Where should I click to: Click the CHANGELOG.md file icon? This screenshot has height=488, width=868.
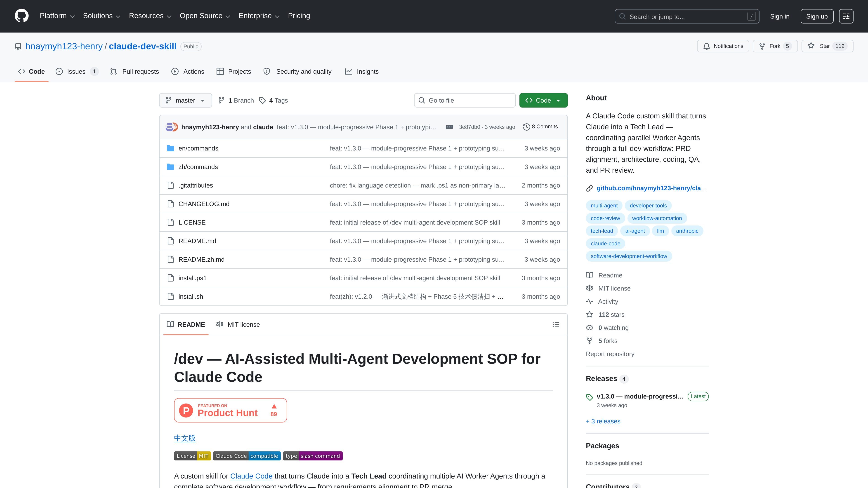pos(170,204)
